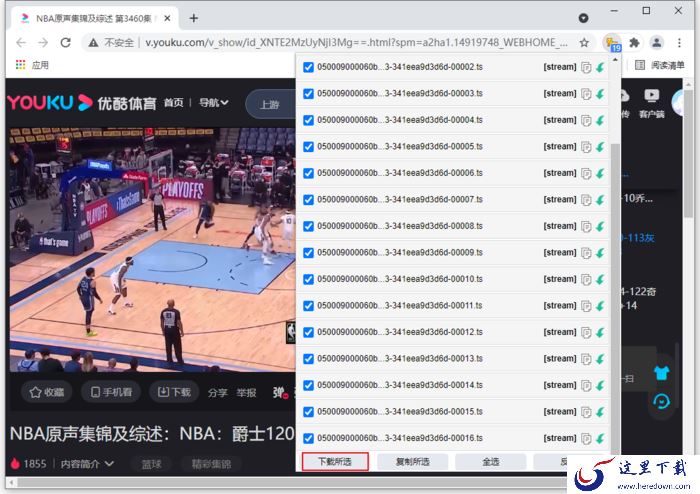Viewport: 700px width, 494px height.
Task: Click the copy icon for the 00016.ts row
Action: tap(586, 438)
